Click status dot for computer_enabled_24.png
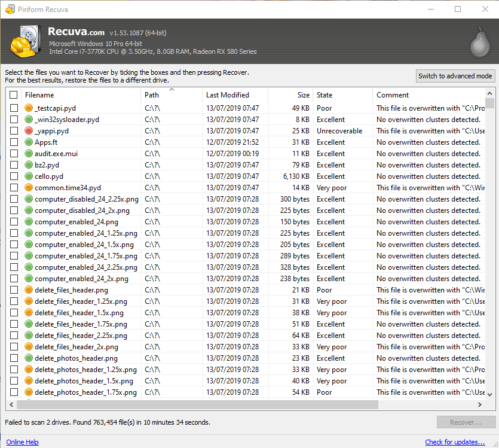This screenshot has height=448, width=499. pos(29,222)
